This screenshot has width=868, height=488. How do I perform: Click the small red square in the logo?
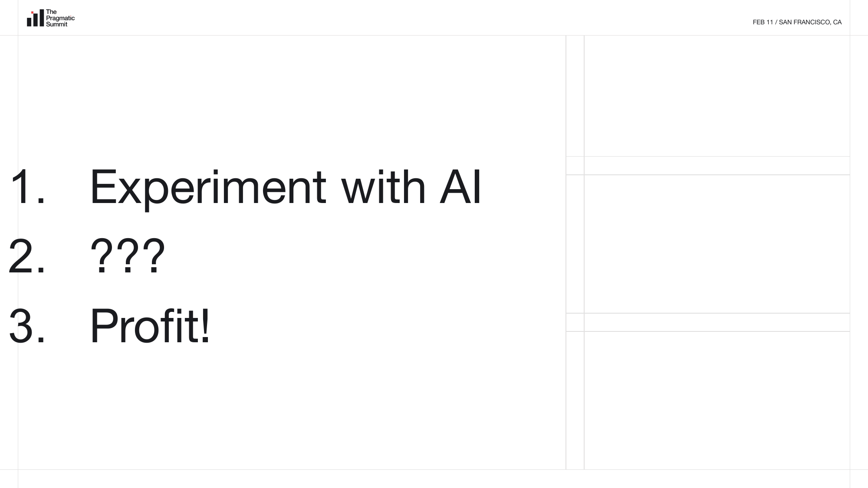click(x=32, y=13)
